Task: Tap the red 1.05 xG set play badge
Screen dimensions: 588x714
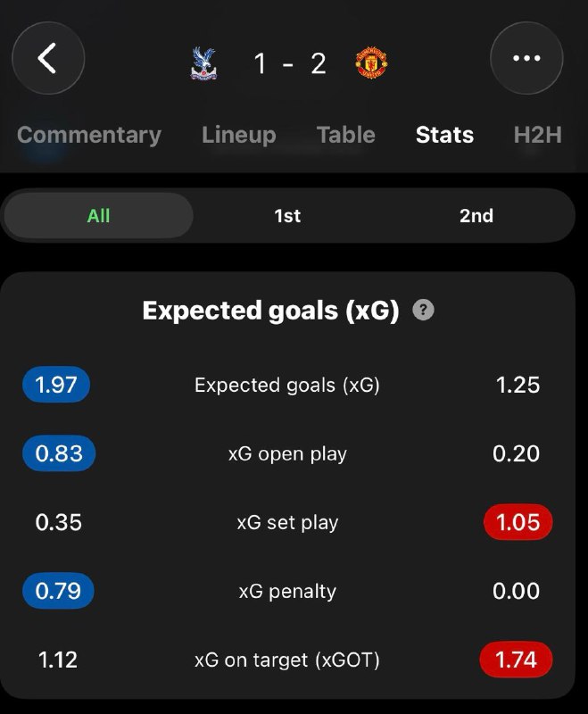Action: coord(518,522)
